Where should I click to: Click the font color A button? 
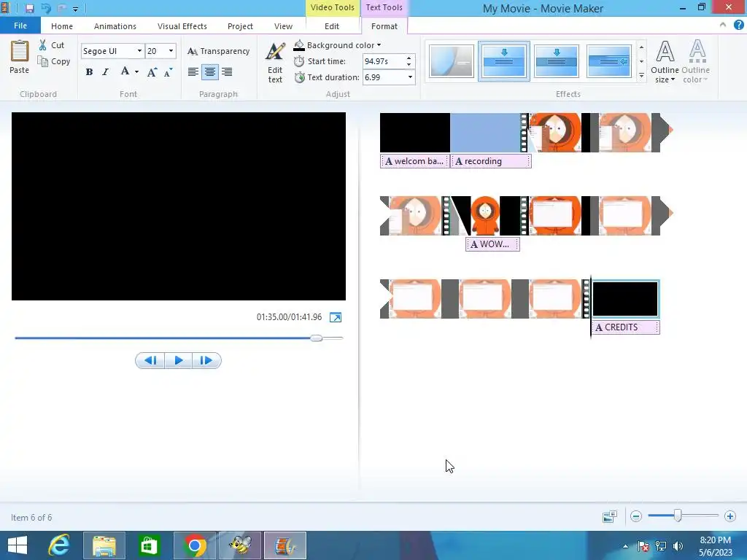pos(125,72)
